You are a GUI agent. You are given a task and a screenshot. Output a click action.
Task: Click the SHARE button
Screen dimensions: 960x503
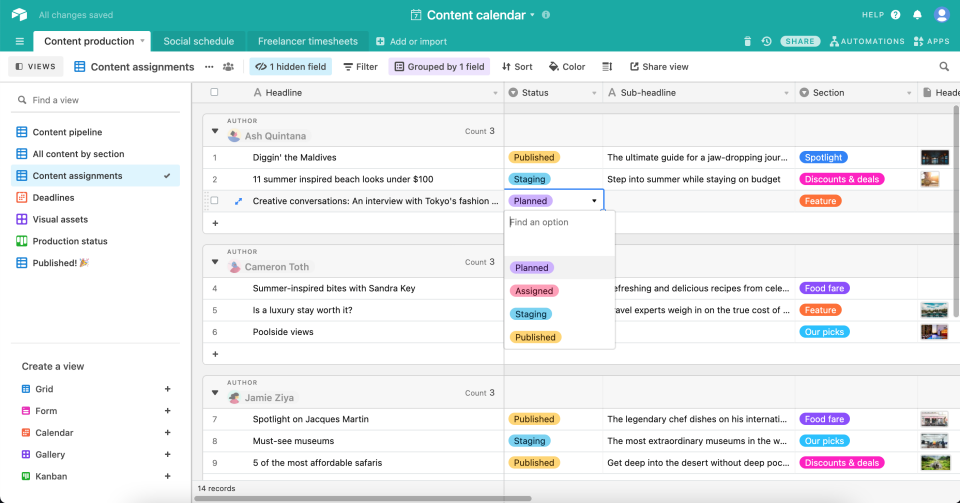pos(800,41)
